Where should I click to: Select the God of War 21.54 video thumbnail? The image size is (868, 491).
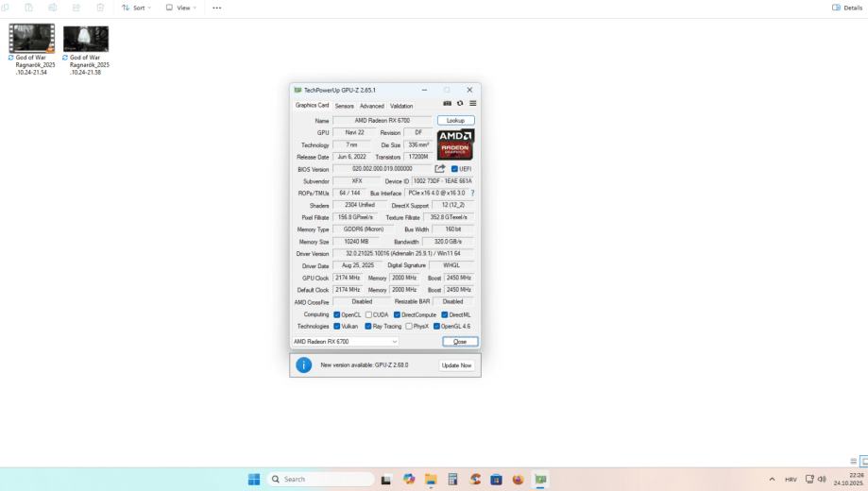(x=31, y=38)
